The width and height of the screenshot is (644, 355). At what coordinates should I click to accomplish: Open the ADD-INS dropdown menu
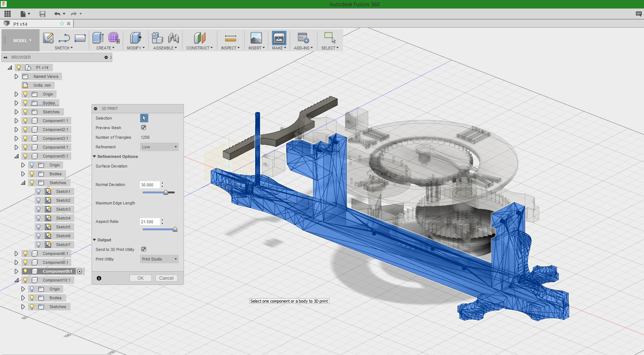(x=303, y=48)
